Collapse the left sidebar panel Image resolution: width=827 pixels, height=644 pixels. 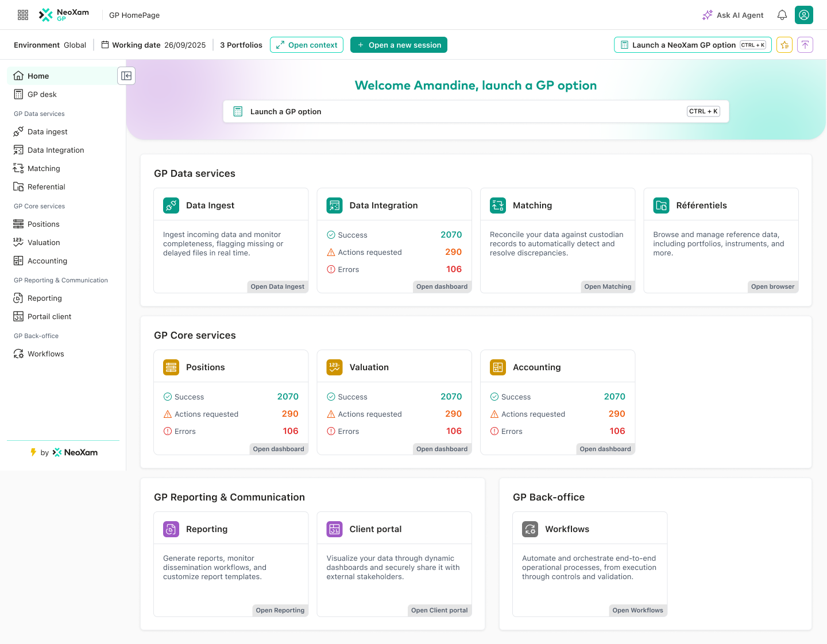point(126,76)
